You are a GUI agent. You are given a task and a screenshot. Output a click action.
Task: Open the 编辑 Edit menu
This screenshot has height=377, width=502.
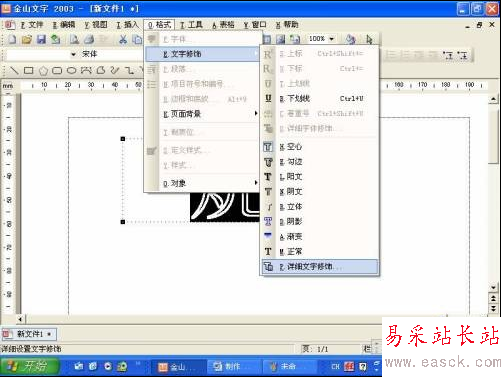tap(64, 25)
